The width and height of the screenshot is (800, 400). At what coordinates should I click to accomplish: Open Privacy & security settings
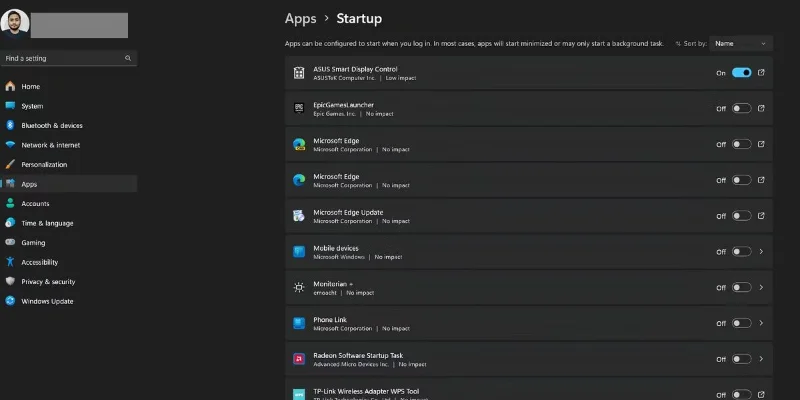pyautogui.click(x=48, y=282)
